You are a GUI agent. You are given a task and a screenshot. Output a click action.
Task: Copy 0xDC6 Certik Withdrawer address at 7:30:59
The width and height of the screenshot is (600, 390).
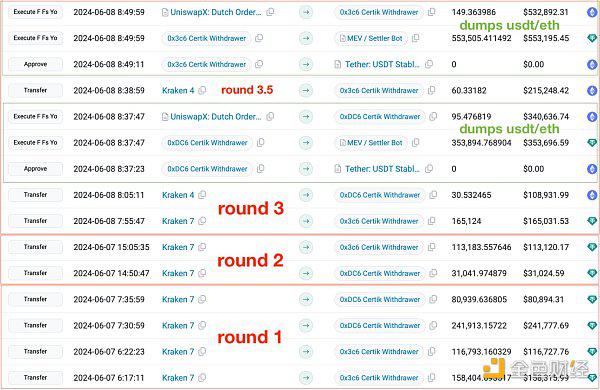tap(433, 325)
